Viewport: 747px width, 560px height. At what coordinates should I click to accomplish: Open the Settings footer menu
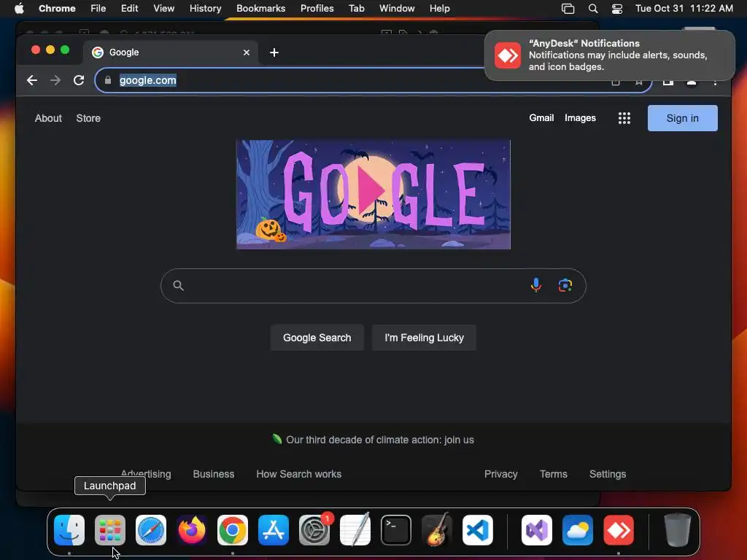pyautogui.click(x=608, y=474)
